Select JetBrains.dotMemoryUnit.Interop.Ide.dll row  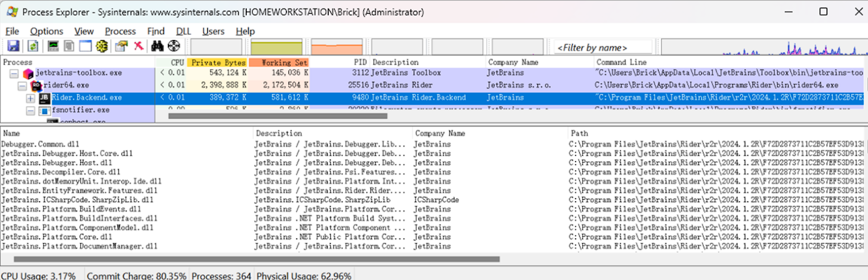[432, 181]
